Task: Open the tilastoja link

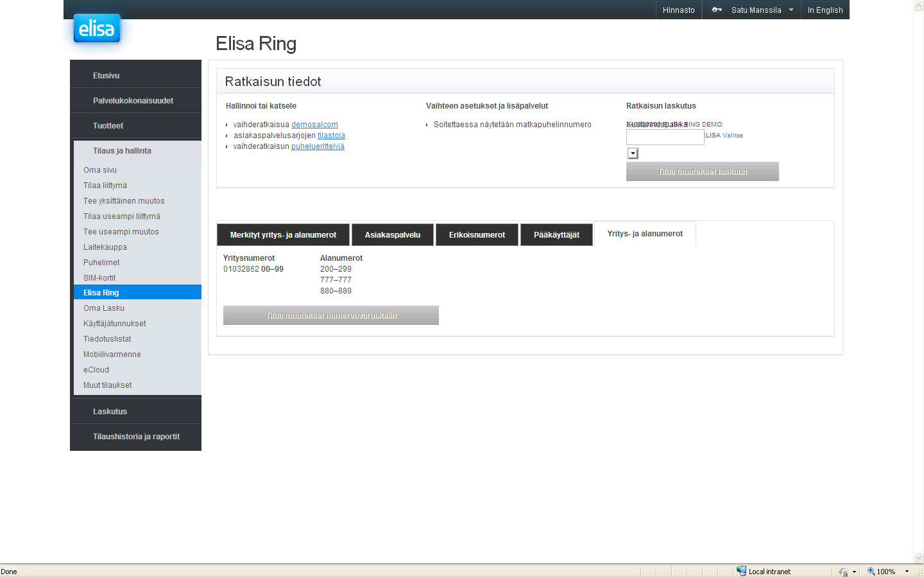Action: click(331, 136)
